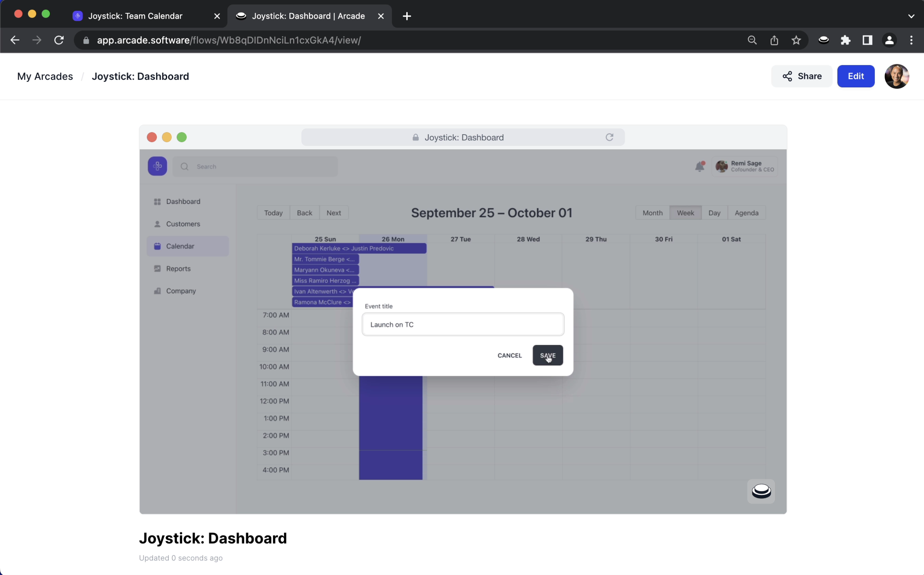Select the Week view dropdown tab
This screenshot has height=575, width=924.
[685, 212]
